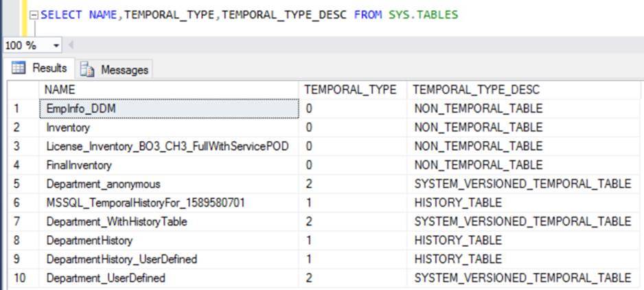The width and height of the screenshot is (644, 290).
Task: Select all via grid corner cell
Action: [23, 90]
